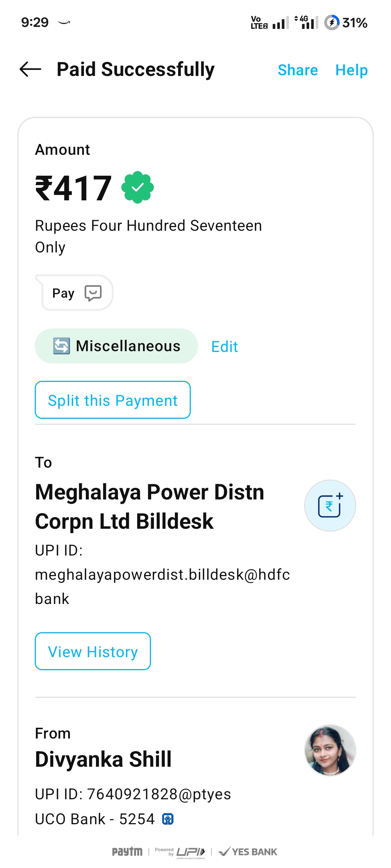Tap the ₹417 amount text
The image size is (391, 868).
[x=74, y=188]
